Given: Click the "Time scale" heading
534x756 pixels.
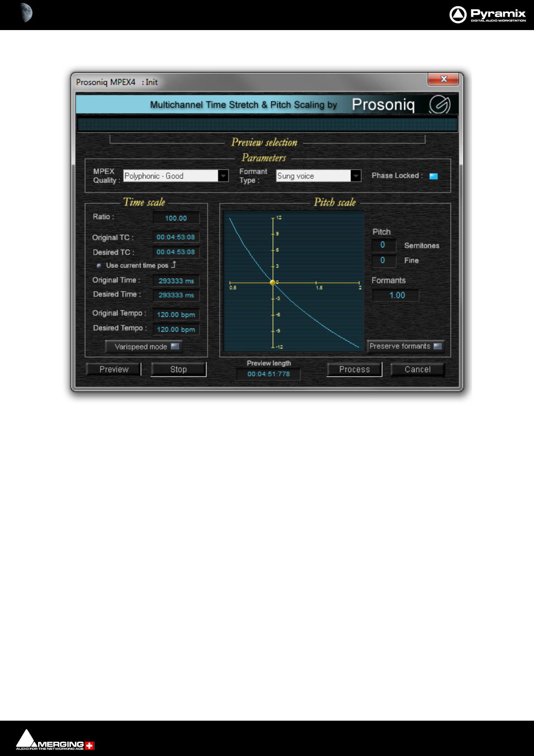Looking at the screenshot, I should coord(144,202).
